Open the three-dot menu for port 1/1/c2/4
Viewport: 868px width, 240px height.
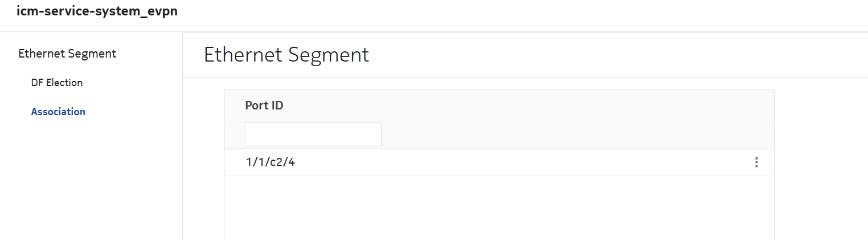[756, 162]
